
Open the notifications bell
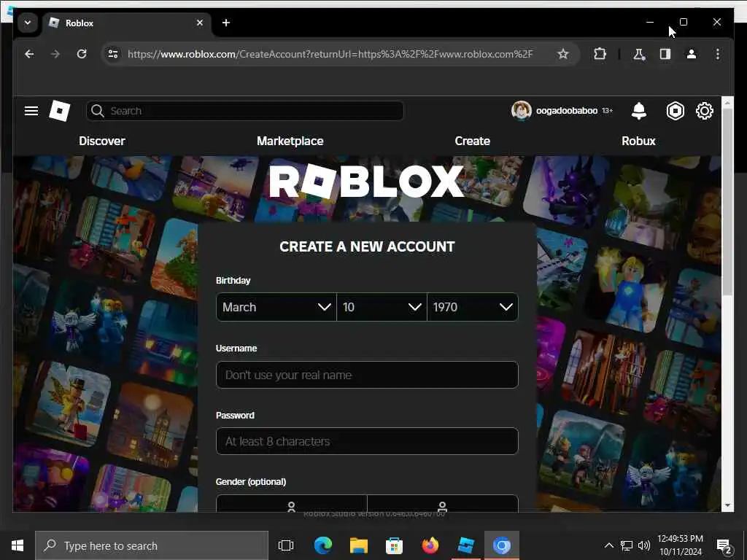coord(639,111)
